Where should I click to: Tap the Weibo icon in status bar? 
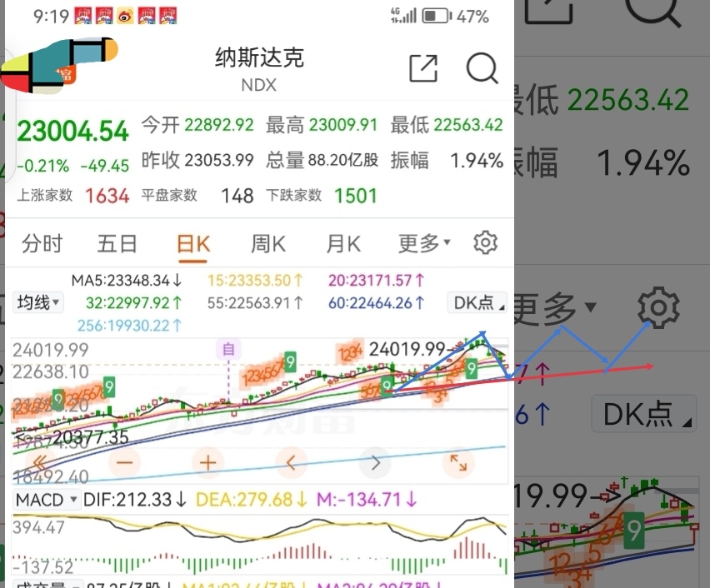point(126,17)
